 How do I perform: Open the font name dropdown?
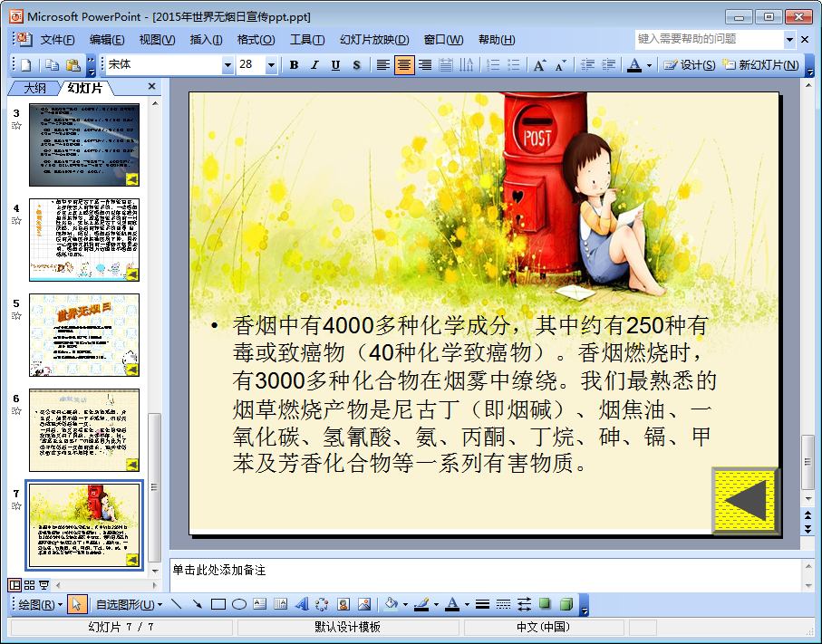click(x=227, y=65)
